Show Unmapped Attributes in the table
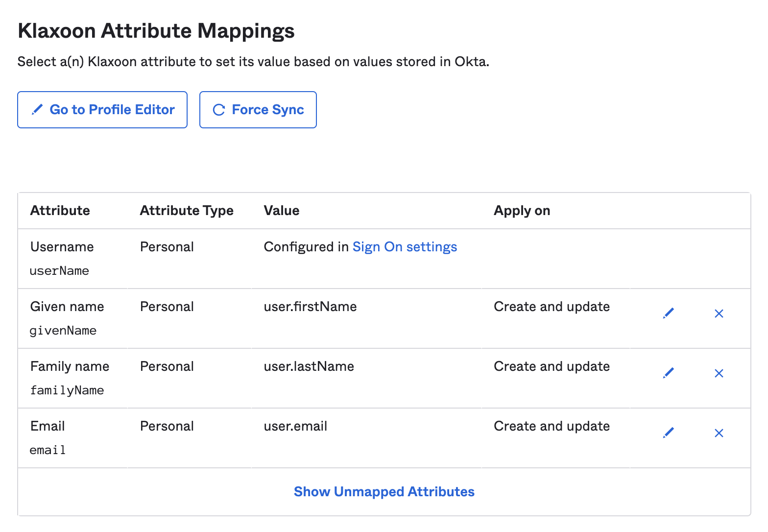 coord(384,492)
